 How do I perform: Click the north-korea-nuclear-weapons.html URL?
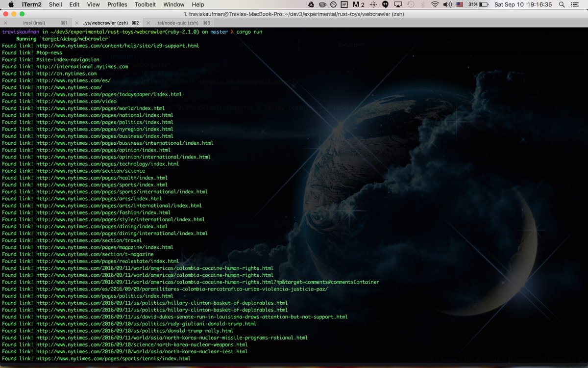[142, 344]
